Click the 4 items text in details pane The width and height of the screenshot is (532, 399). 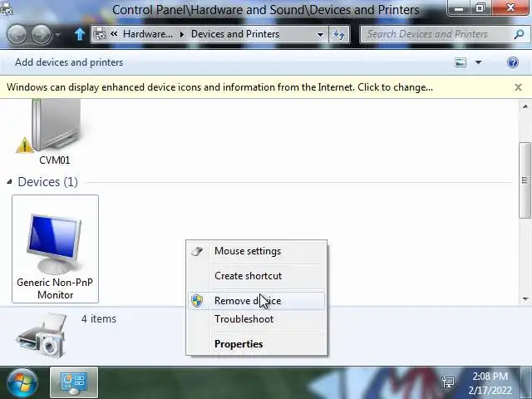click(99, 319)
